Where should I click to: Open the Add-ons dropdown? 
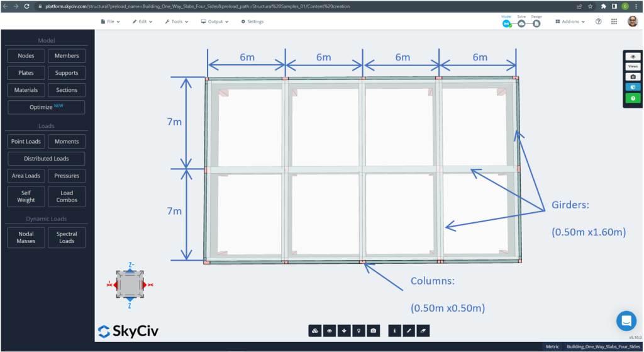(x=570, y=21)
